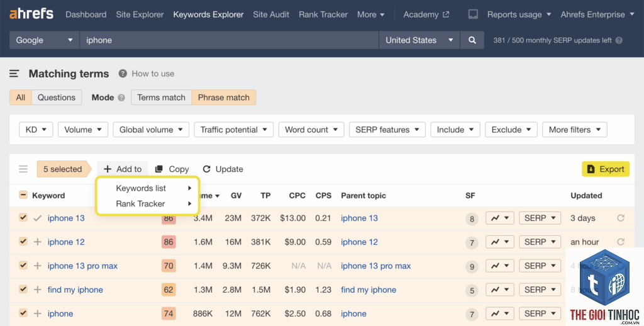Click SF count 7 badge for iphone 12
Screen dimensions: 644x326
click(x=472, y=242)
